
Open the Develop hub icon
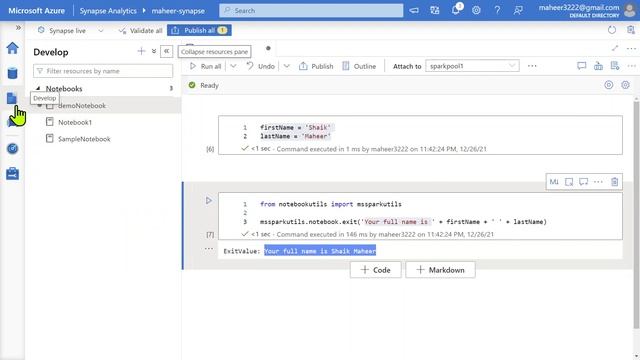tap(12, 98)
